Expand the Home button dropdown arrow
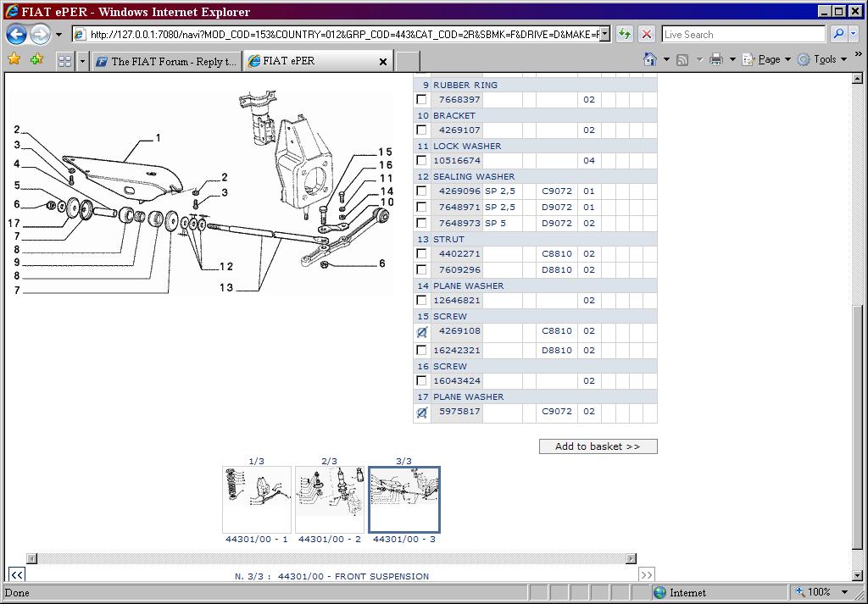 (x=666, y=59)
